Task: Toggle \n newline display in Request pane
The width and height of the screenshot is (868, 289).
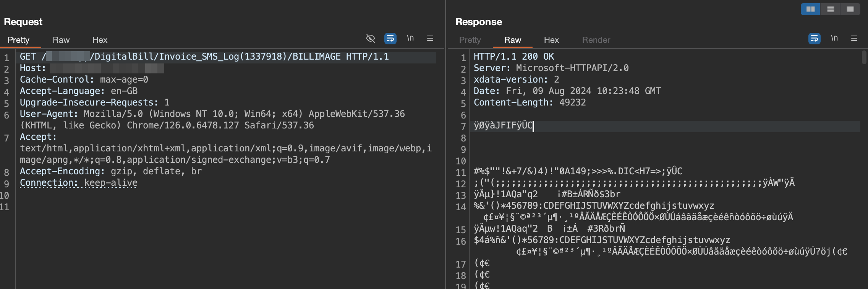Action: pyautogui.click(x=410, y=38)
